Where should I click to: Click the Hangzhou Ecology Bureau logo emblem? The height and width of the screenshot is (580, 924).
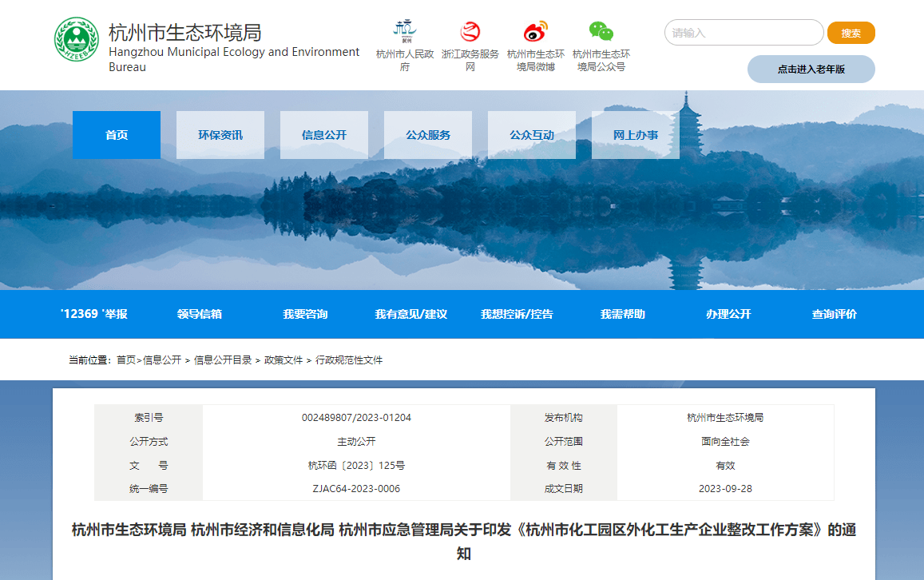77,40
